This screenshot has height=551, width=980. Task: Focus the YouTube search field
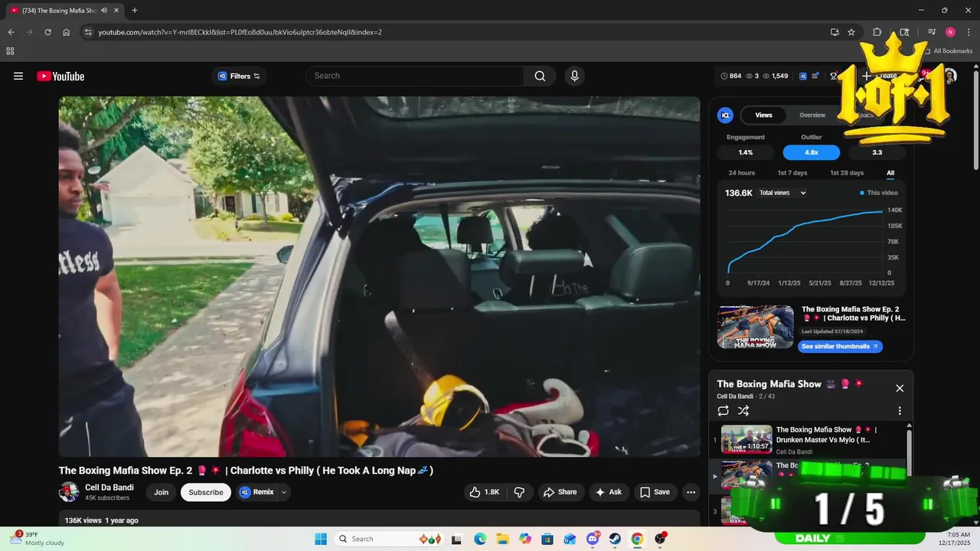[415, 76]
